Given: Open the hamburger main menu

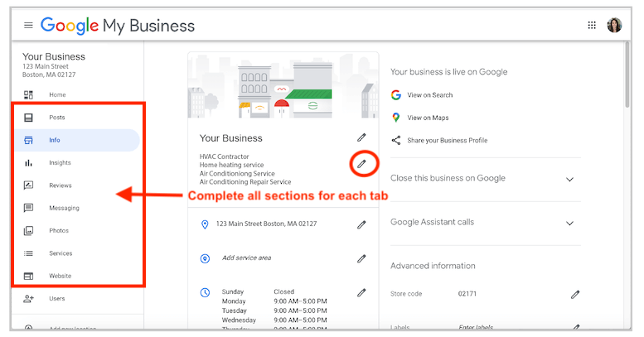Looking at the screenshot, I should point(28,26).
